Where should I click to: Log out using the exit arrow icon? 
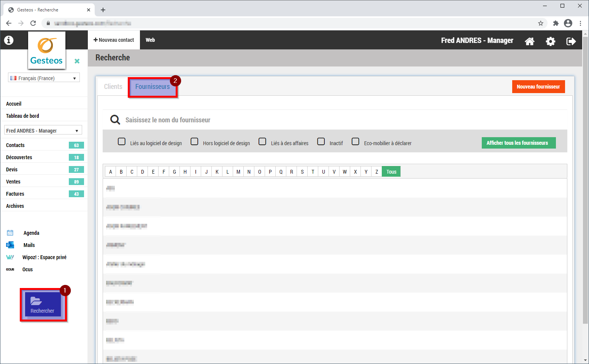pos(571,41)
